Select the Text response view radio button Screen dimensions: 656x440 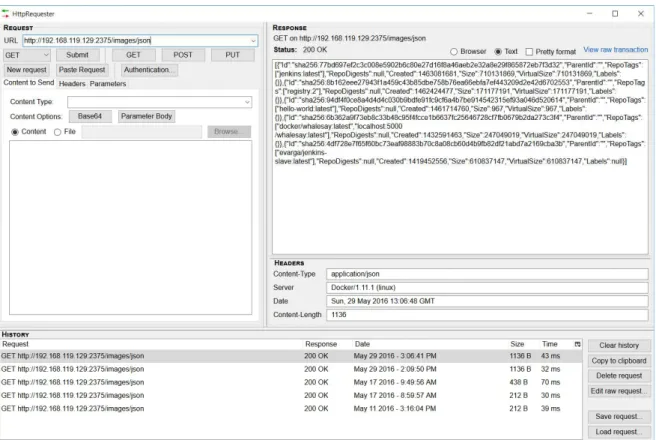point(498,52)
